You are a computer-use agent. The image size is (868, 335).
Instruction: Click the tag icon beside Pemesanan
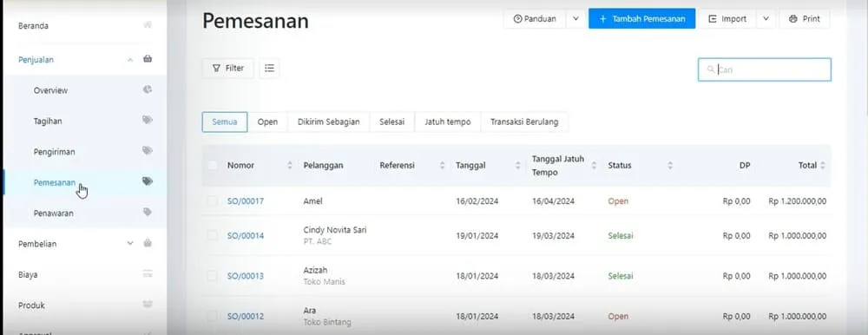[x=148, y=181]
